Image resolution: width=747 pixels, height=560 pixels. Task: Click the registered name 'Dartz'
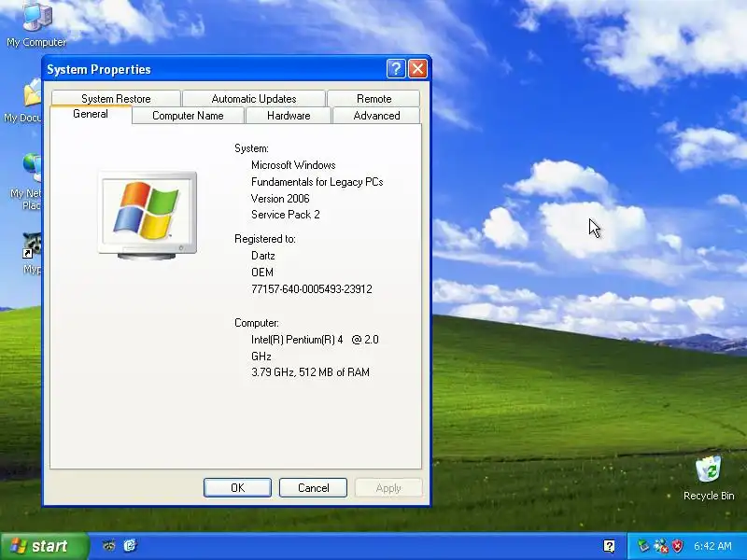tap(263, 256)
